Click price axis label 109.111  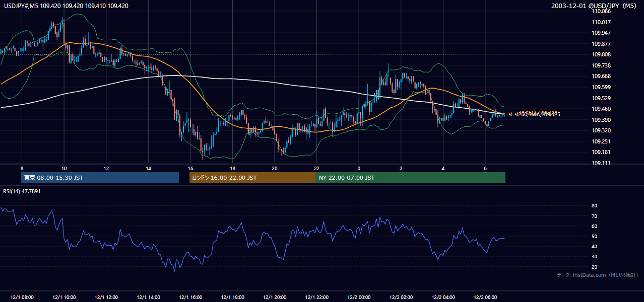(601, 163)
